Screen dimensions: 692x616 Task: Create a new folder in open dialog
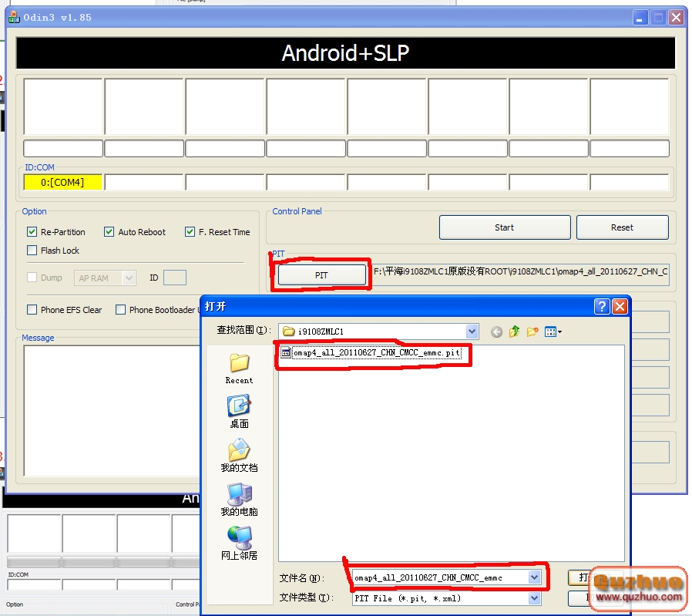coord(532,332)
